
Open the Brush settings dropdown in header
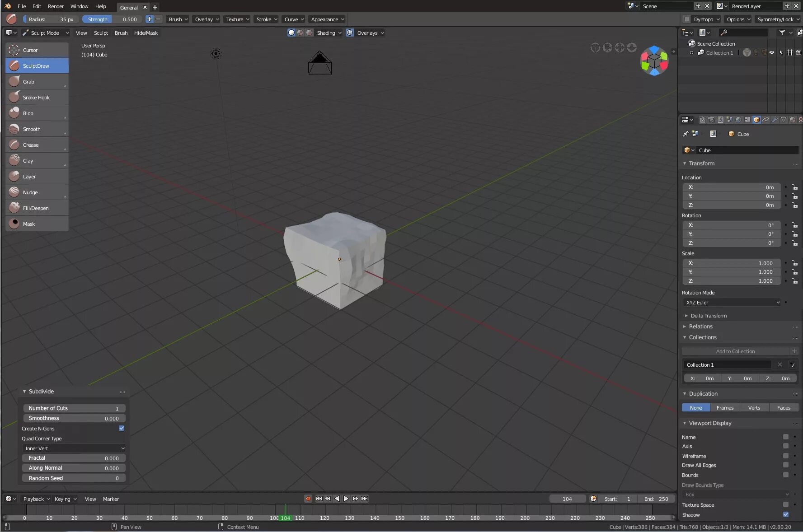point(178,19)
